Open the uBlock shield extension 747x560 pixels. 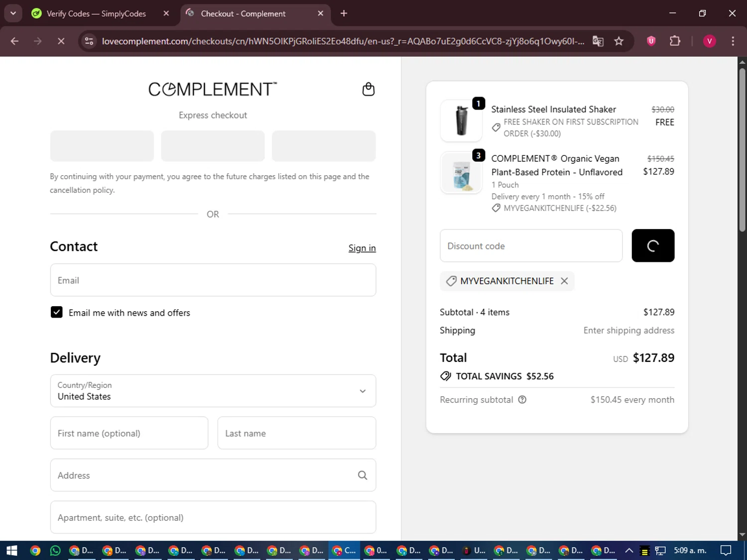[x=651, y=41]
